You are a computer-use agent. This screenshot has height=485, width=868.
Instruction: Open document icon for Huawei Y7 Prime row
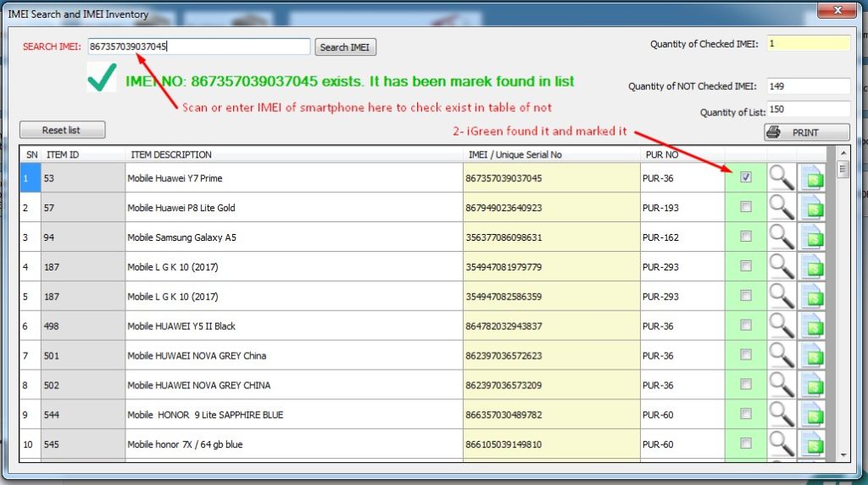(x=812, y=178)
